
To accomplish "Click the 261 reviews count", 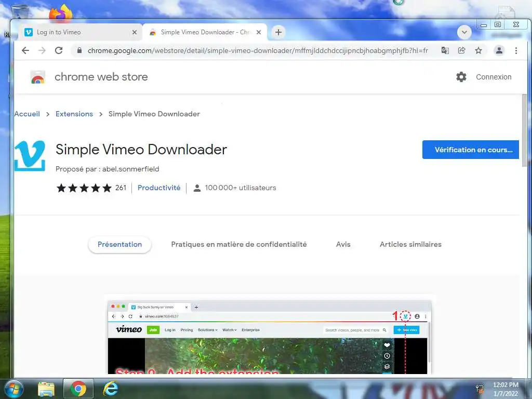I will (x=121, y=188).
